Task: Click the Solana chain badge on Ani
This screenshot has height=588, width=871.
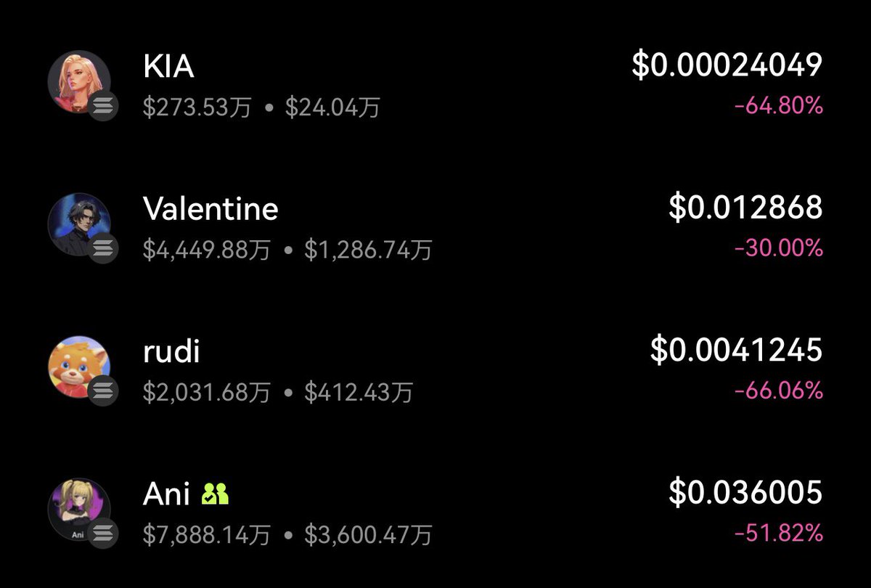Action: [x=104, y=534]
